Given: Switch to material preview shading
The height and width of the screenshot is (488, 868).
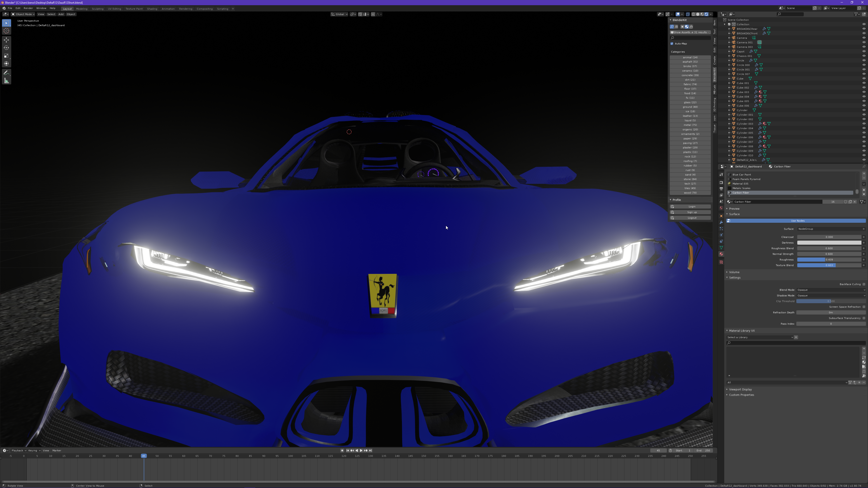Looking at the screenshot, I should point(702,14).
